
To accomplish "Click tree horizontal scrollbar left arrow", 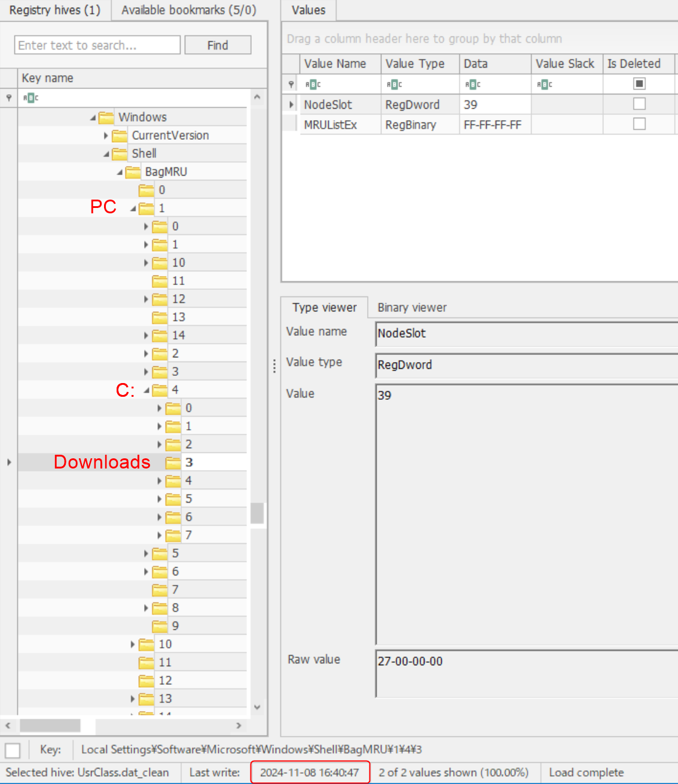I will click(8, 725).
